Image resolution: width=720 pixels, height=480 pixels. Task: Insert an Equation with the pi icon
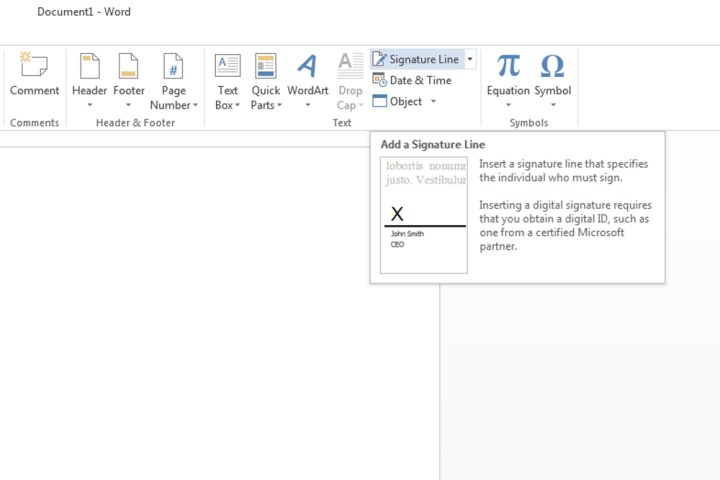point(508,65)
